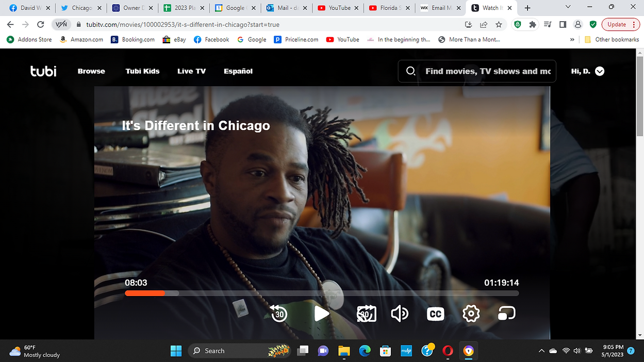Play the movie

pyautogui.click(x=322, y=313)
